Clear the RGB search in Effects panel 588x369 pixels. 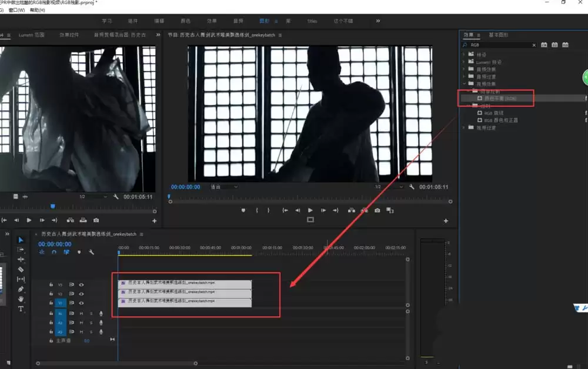pyautogui.click(x=534, y=45)
